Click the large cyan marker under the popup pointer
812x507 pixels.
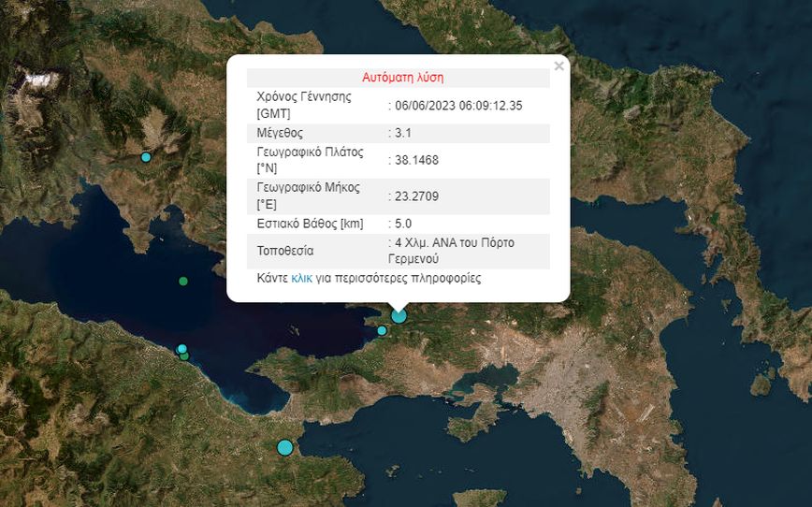[399, 315]
